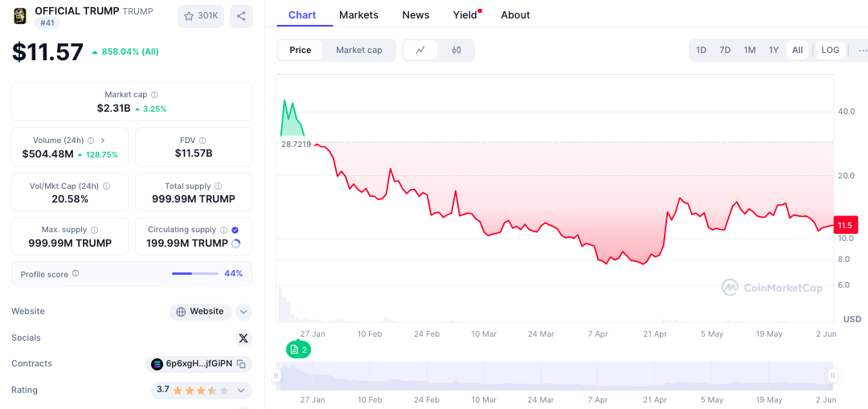Viewport: 868px width, 409px height.
Task: Select the Price chart mode
Action: pos(301,51)
